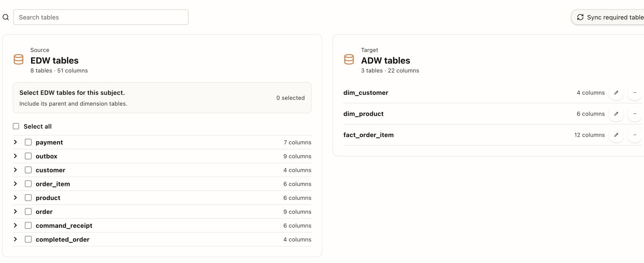Check the command_receipt table checkbox
Image resolution: width=644 pixels, height=263 pixels.
tap(28, 225)
